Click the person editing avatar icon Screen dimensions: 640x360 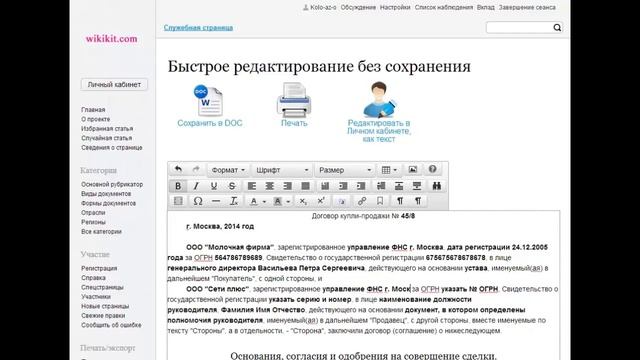(379, 100)
